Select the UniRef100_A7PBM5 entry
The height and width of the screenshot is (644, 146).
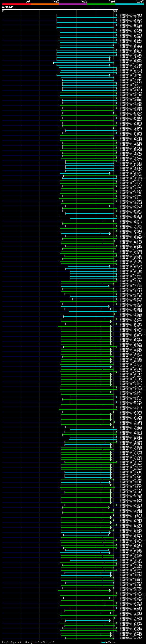click(131, 65)
